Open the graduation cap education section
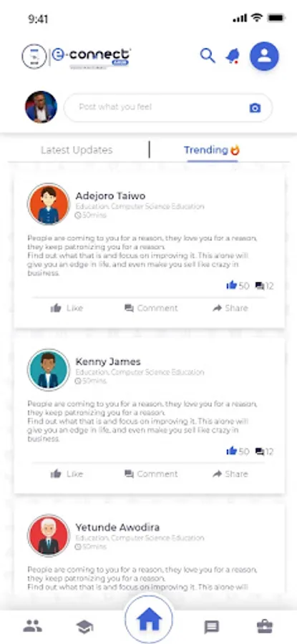Viewport: 297px width, 644px height. tap(84, 626)
